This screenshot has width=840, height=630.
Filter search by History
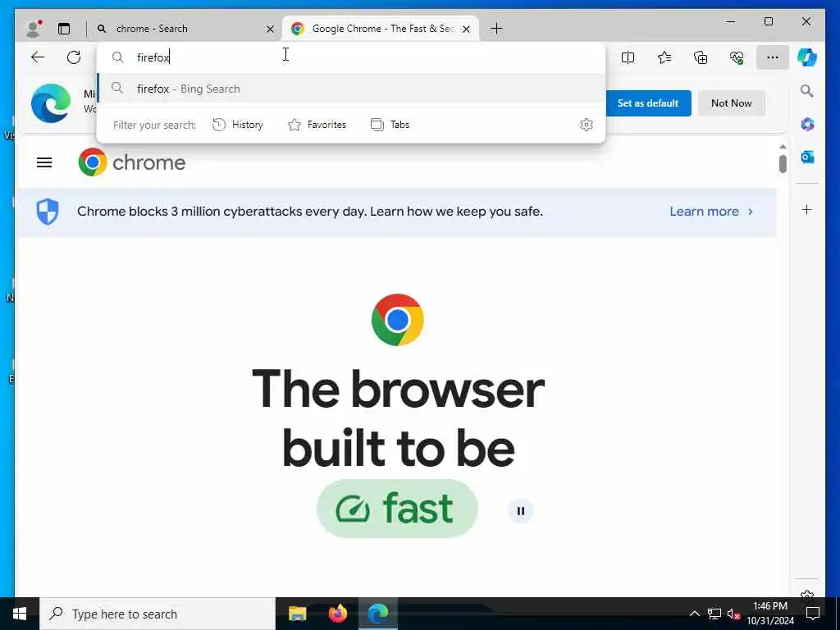tap(237, 125)
